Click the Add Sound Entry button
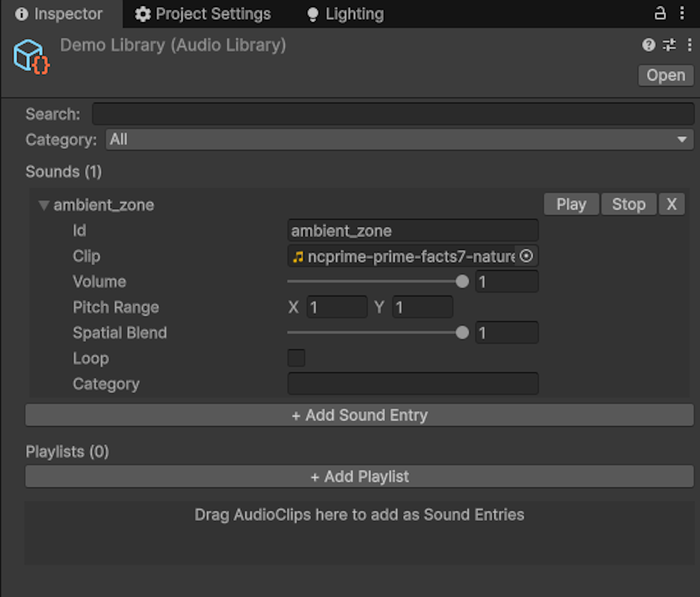 coord(359,415)
